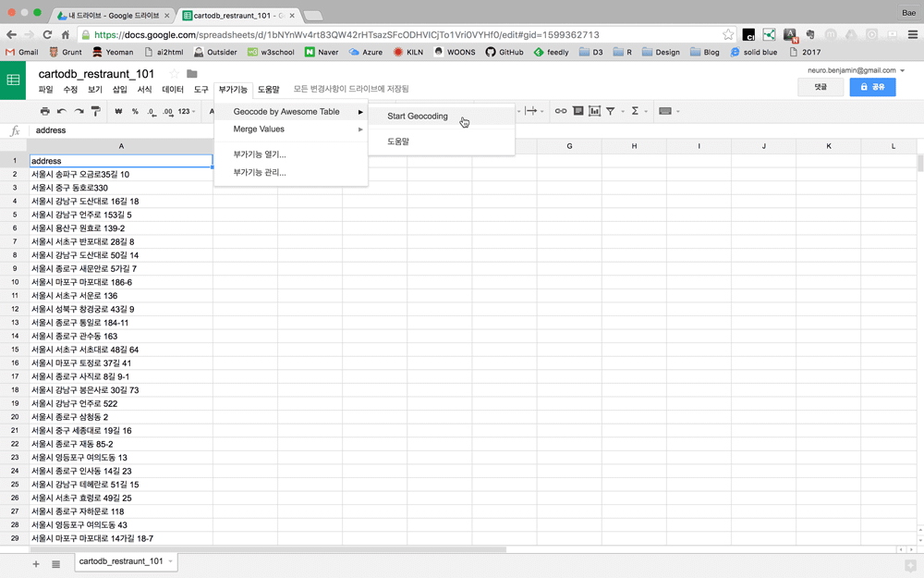The image size is (924, 578).
Task: Redo the last action
Action: click(x=79, y=111)
